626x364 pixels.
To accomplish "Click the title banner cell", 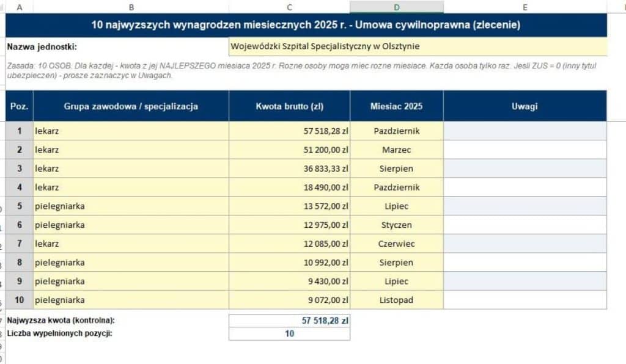I will [306, 24].
